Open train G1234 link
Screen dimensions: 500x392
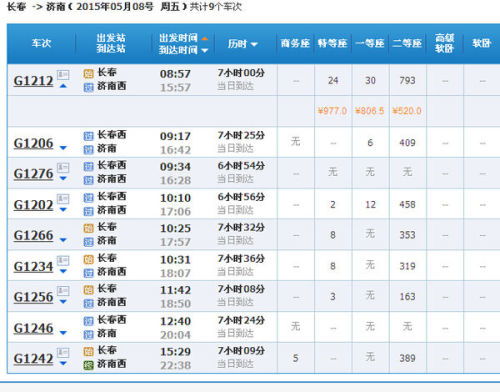(x=33, y=267)
